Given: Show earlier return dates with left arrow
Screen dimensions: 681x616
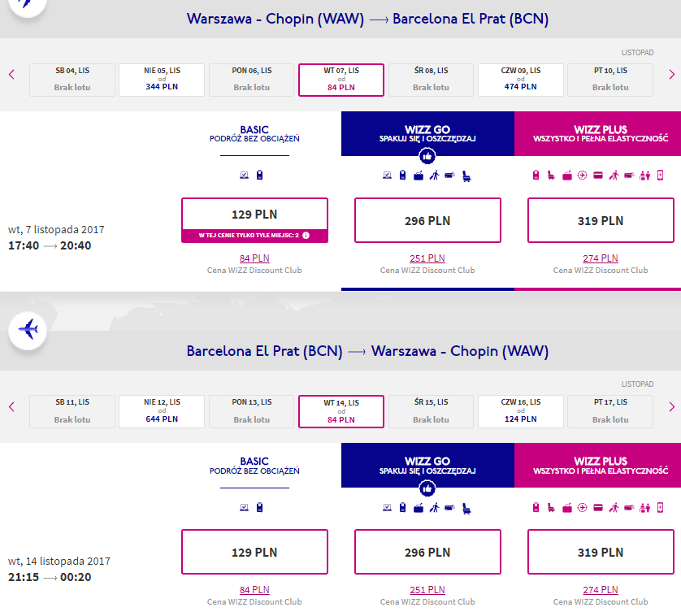Looking at the screenshot, I should coord(11,406).
